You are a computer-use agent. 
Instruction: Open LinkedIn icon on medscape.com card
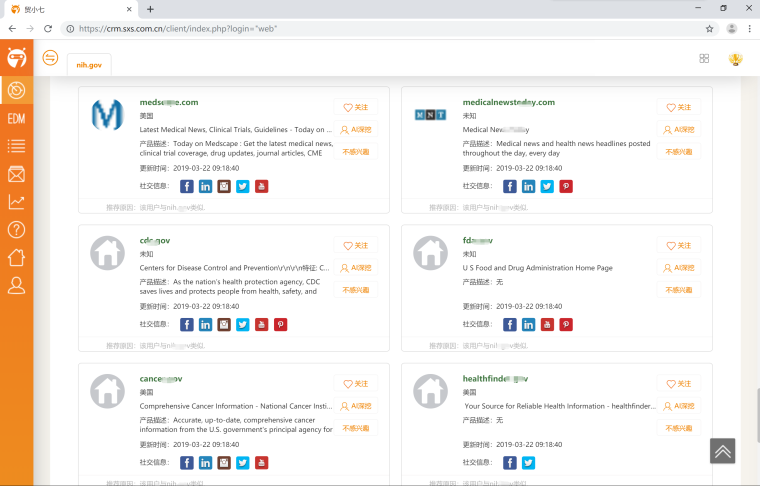click(206, 186)
